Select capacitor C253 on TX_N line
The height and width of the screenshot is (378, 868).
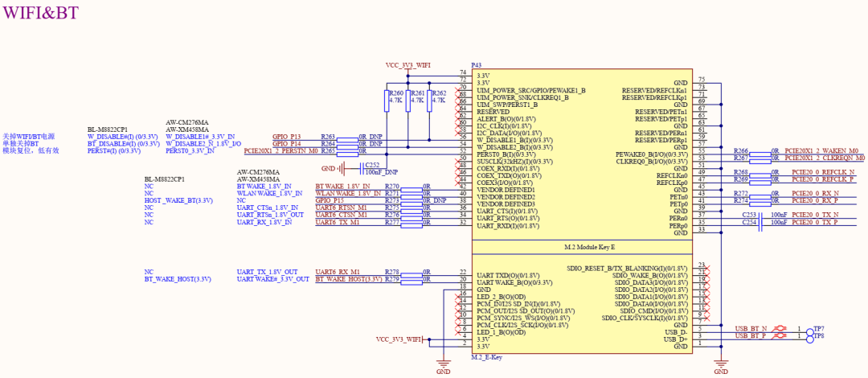pyautogui.click(x=760, y=219)
